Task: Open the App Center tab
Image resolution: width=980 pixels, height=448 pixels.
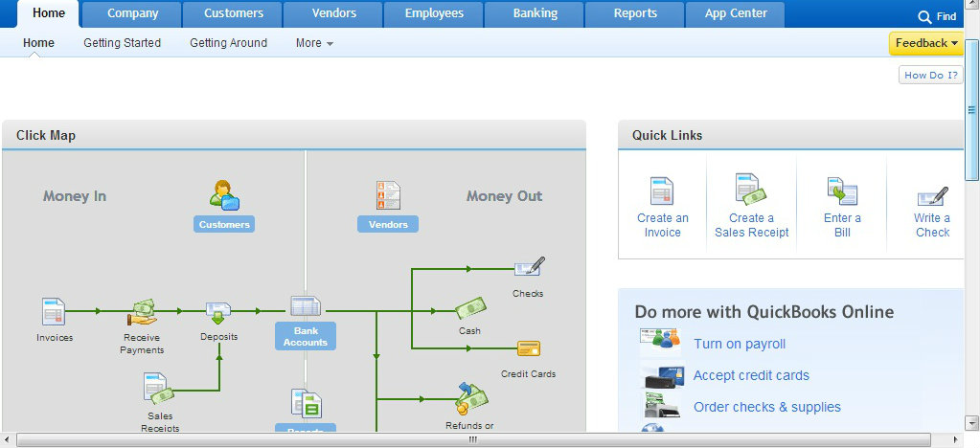Action: (x=736, y=13)
